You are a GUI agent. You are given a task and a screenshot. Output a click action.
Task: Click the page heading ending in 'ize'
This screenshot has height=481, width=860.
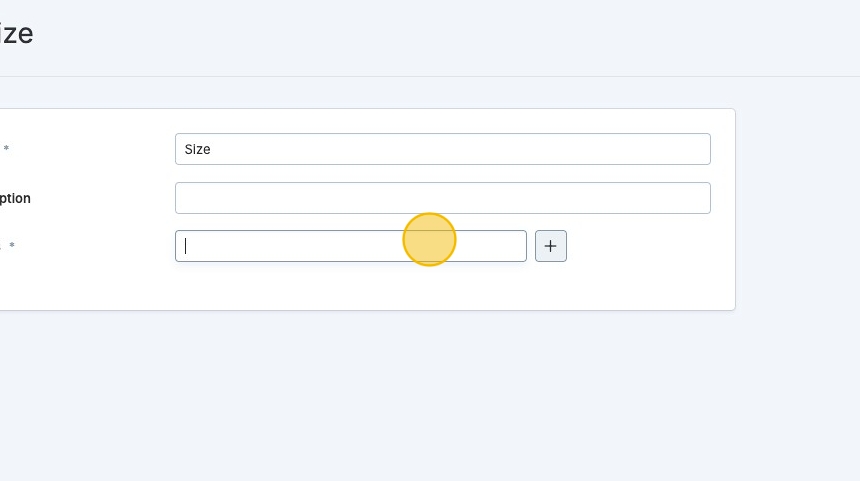click(17, 34)
